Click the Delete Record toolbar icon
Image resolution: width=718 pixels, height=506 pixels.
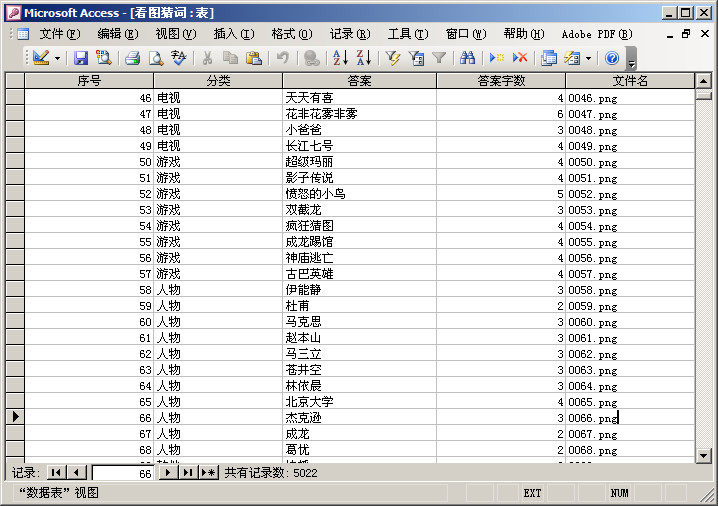pyautogui.click(x=520, y=58)
